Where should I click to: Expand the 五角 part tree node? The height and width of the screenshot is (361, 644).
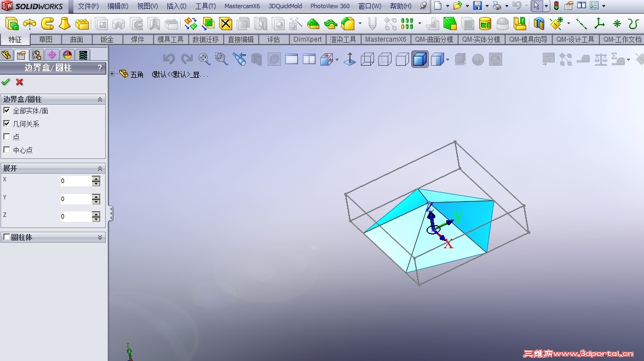point(112,74)
